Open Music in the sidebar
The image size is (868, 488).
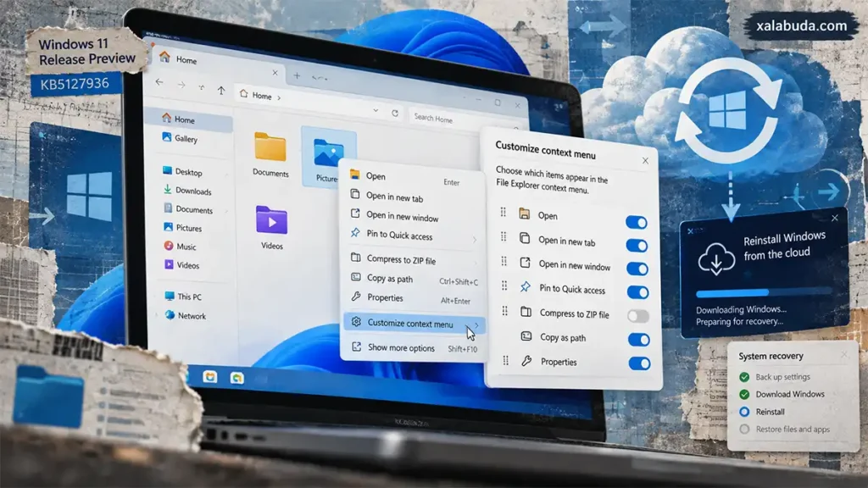point(180,247)
